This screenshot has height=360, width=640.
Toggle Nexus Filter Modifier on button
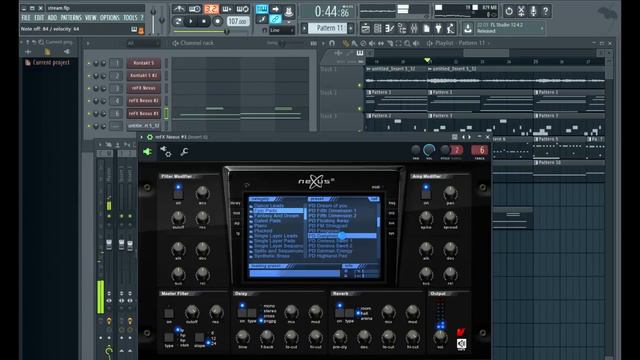pos(178,194)
